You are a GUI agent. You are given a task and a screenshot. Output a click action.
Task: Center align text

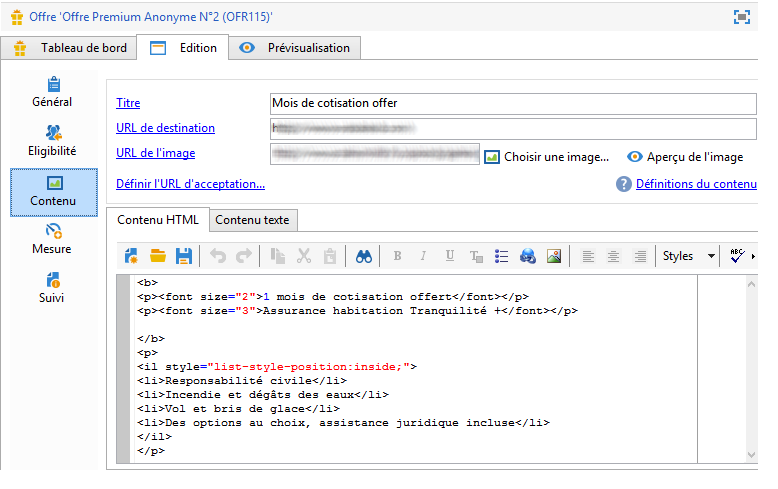pos(614,256)
